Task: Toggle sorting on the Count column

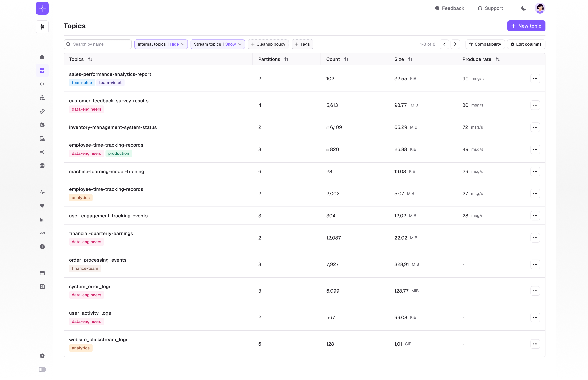Action: click(346, 59)
